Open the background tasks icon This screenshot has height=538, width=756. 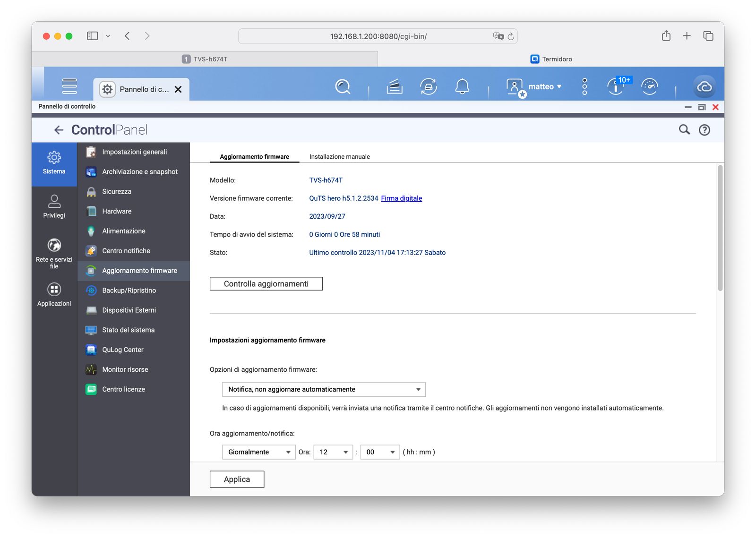point(394,86)
